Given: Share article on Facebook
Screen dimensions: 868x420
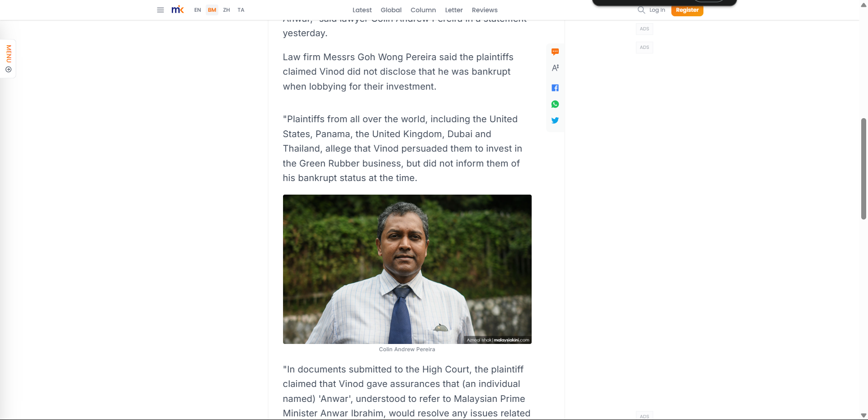Looking at the screenshot, I should click(555, 88).
